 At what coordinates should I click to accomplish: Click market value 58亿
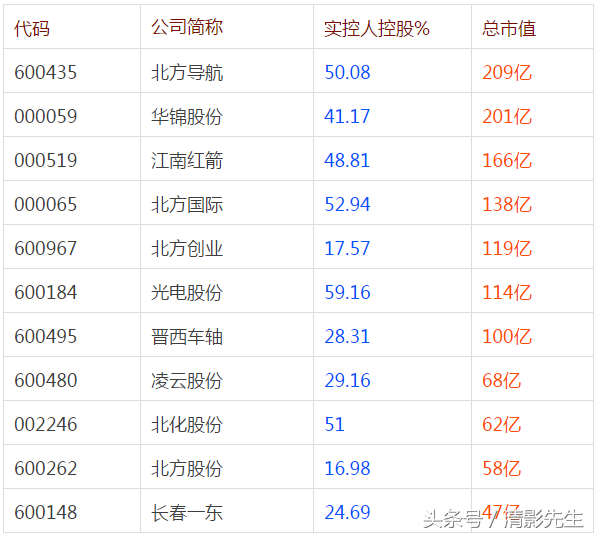point(501,468)
